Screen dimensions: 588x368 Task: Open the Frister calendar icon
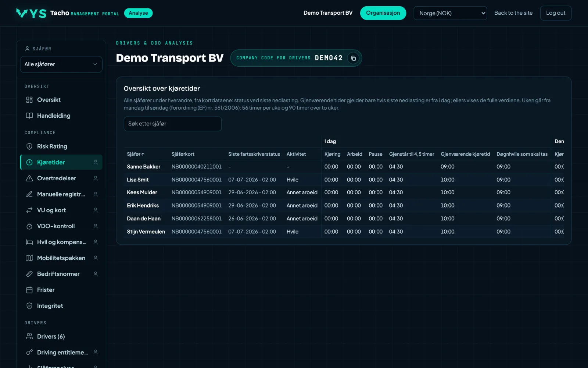[x=29, y=290]
